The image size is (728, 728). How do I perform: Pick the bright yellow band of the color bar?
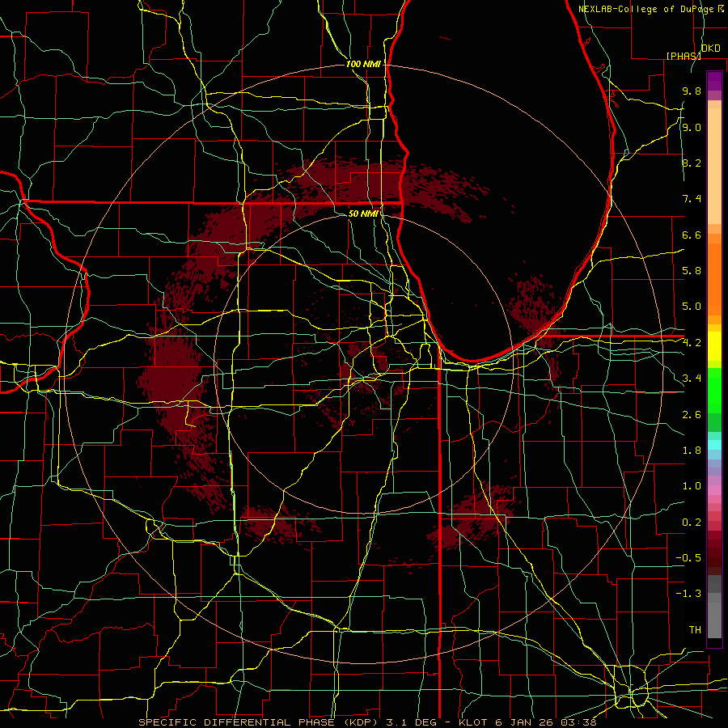tap(714, 346)
